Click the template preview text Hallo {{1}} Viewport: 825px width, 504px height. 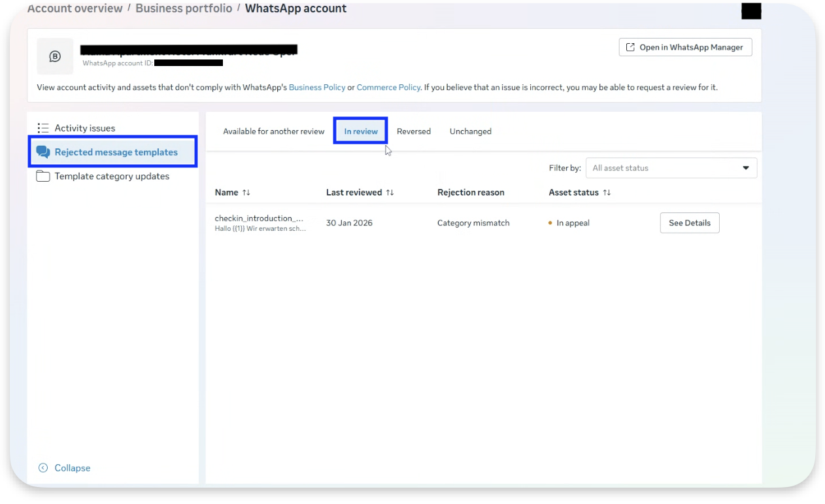click(260, 229)
